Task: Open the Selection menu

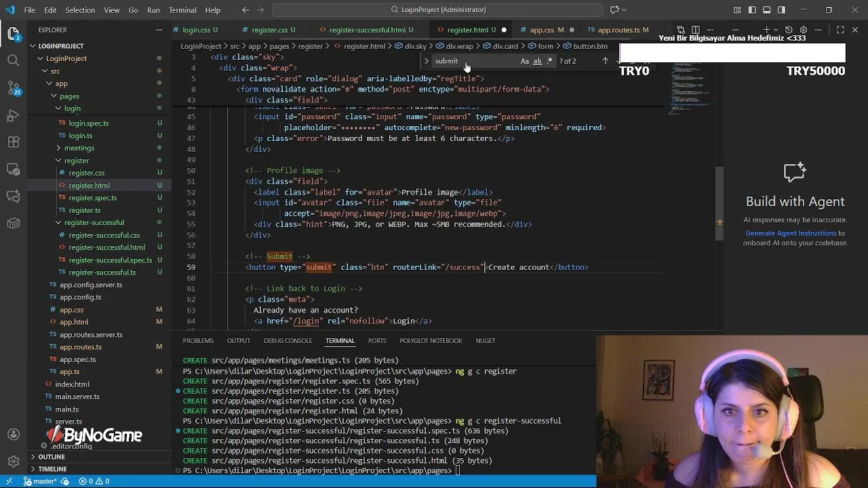Action: click(x=80, y=10)
